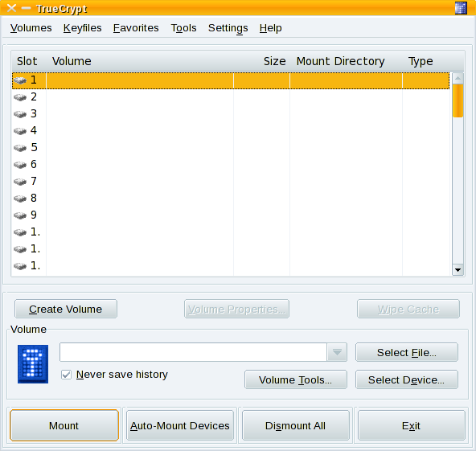Open the Volume Tools... button menu

296,379
